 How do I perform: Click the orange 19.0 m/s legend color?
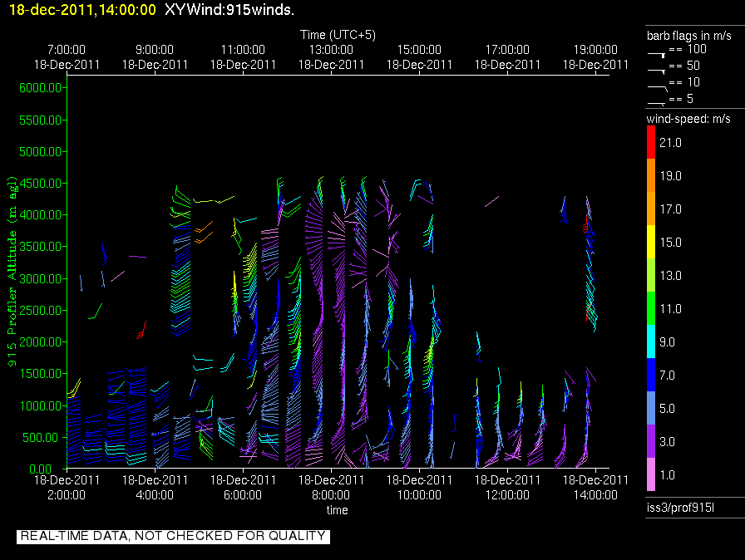(651, 175)
